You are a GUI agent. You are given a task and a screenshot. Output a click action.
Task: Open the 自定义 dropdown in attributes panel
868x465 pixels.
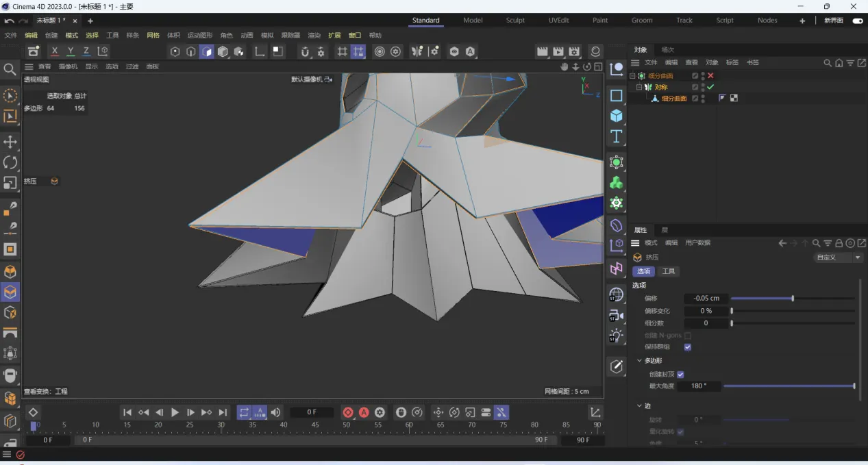tap(839, 257)
